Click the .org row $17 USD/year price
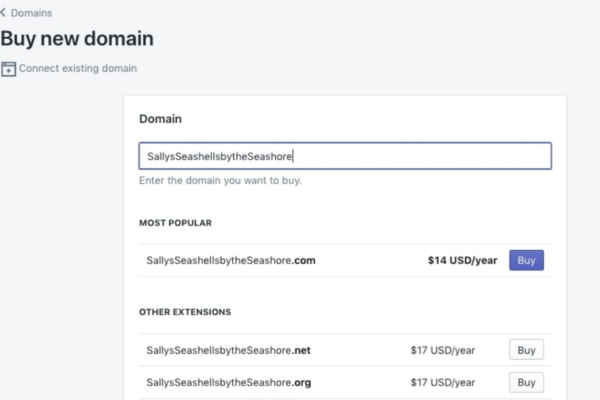The width and height of the screenshot is (600, 400). tap(443, 382)
